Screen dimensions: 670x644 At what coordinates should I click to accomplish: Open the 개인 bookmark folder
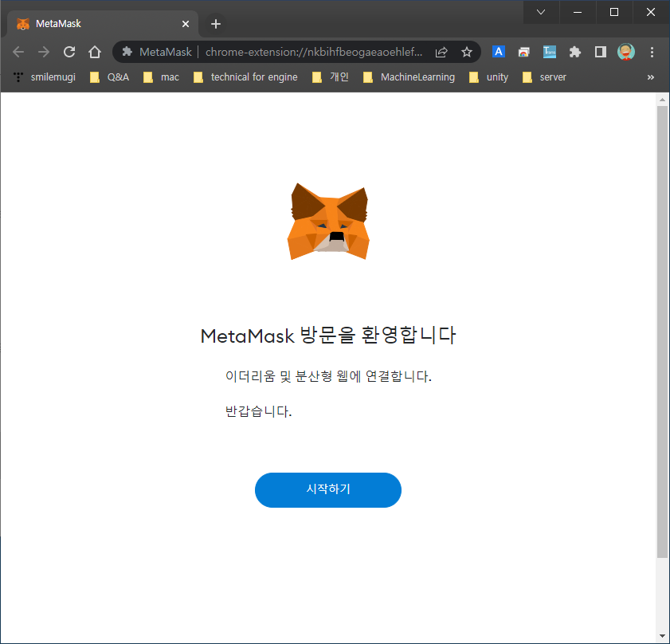pos(331,77)
